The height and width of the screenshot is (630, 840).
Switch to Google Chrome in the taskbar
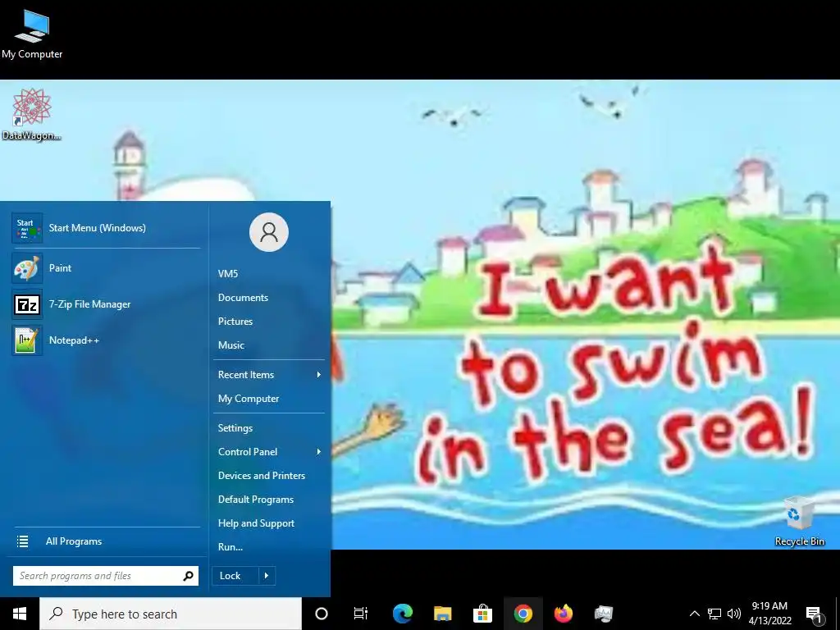pos(523,614)
